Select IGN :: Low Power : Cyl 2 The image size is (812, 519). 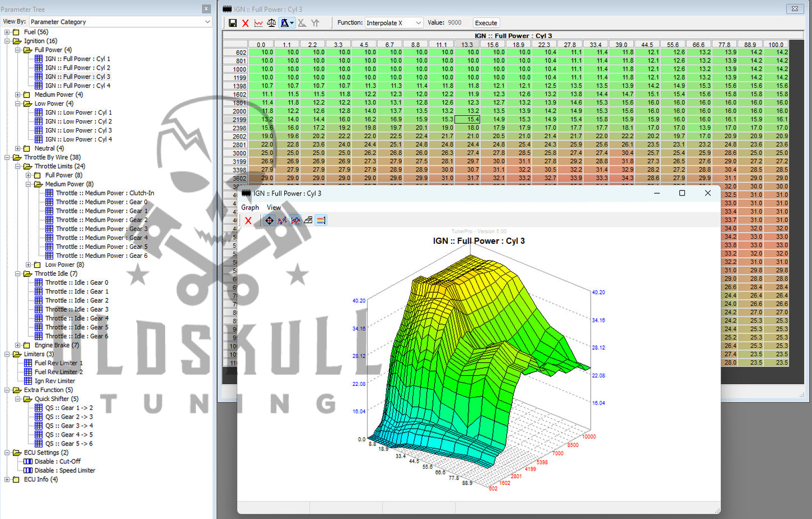tap(78, 121)
